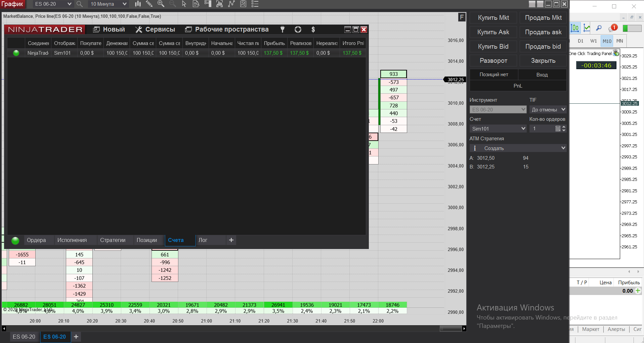The image size is (644, 343).
Task: Select the first ES 06-20 chart tab
Action: pos(24,337)
